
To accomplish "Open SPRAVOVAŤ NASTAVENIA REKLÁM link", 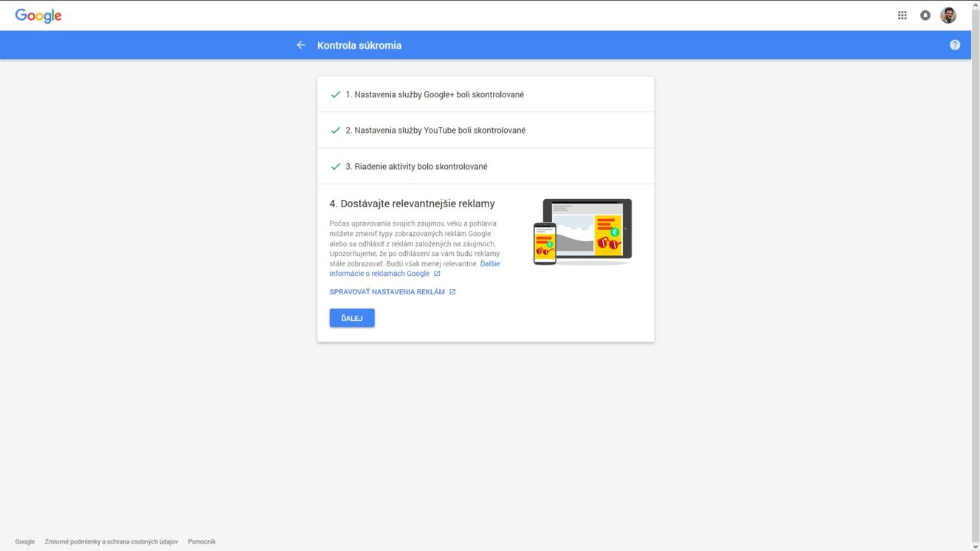I will [x=387, y=292].
